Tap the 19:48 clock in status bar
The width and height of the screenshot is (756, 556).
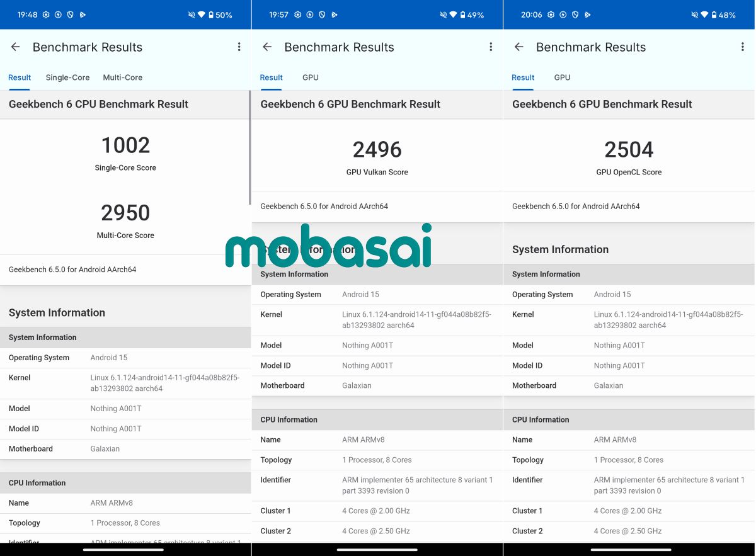click(x=27, y=15)
